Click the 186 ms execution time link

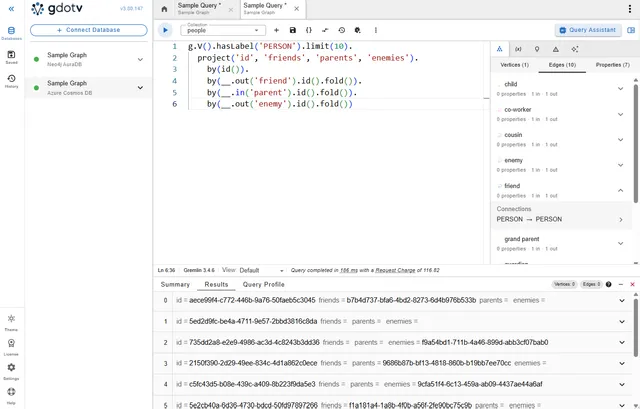click(x=349, y=270)
